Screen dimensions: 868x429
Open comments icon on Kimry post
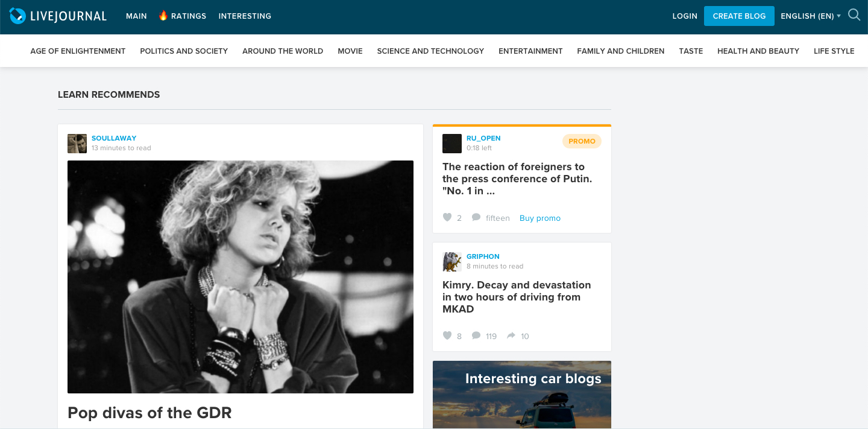tap(476, 335)
